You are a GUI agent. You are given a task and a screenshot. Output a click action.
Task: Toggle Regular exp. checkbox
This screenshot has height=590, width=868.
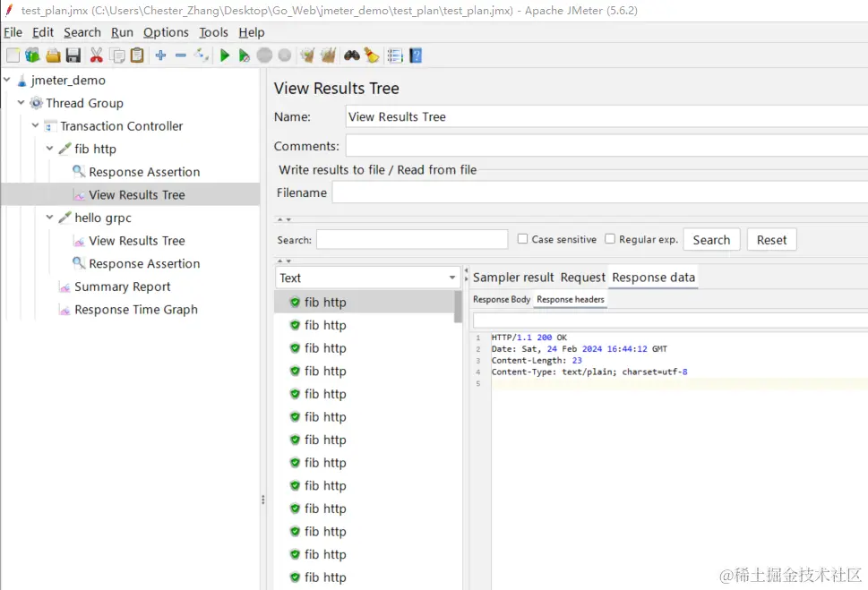pos(610,239)
